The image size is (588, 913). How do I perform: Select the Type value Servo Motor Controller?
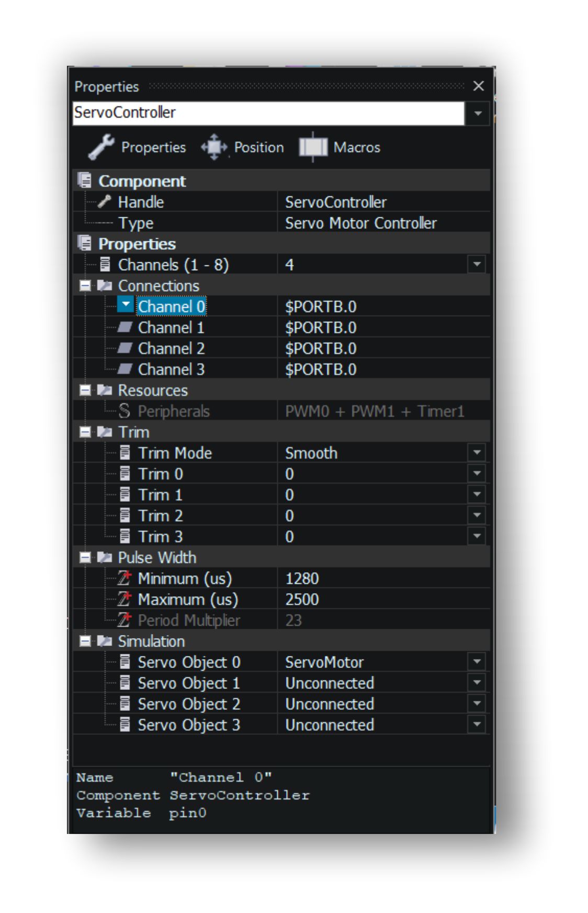coord(360,223)
